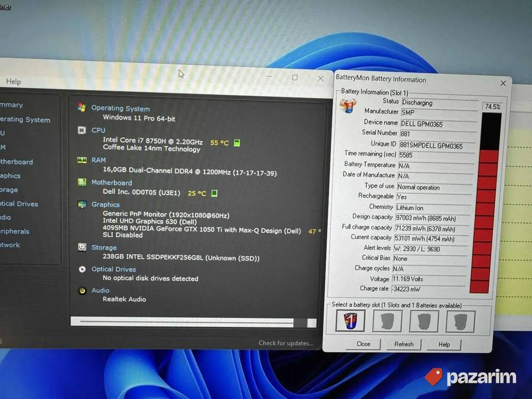Select Operating System in Speccy sidebar
This screenshot has width=532, height=399.
(x=25, y=119)
